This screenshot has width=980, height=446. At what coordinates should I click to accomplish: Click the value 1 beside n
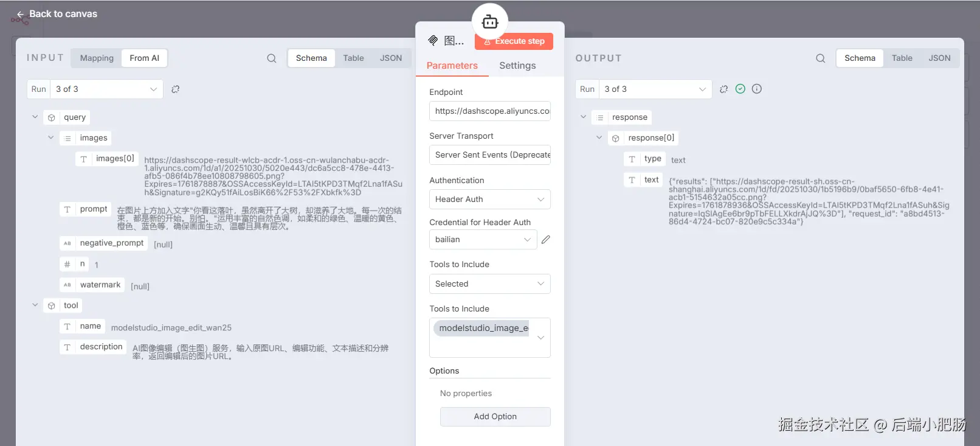coord(97,265)
